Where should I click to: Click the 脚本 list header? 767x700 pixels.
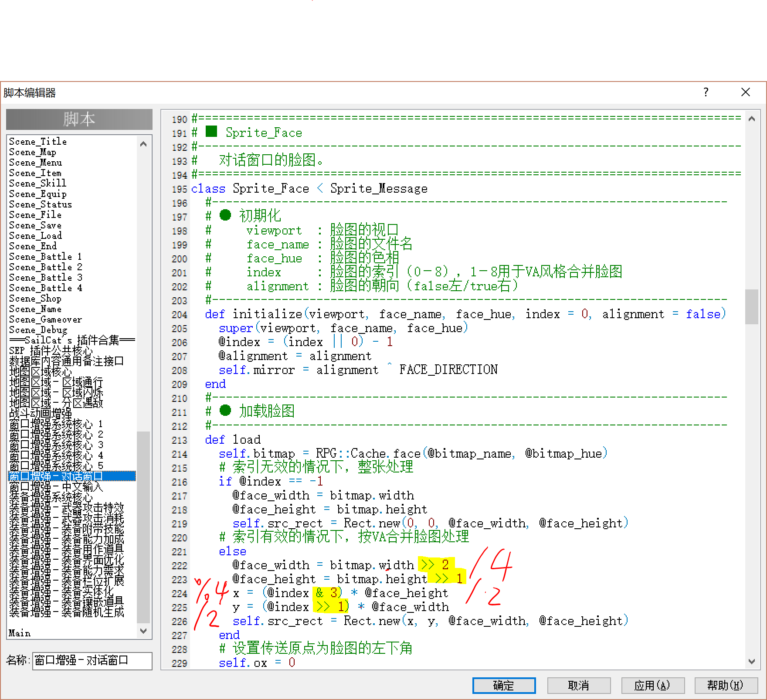coord(79,119)
